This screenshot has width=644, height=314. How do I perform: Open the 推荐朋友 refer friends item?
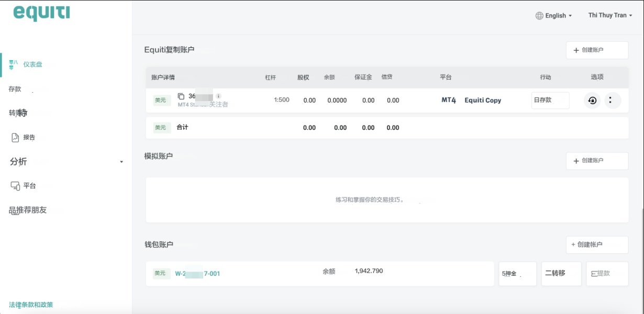tap(28, 210)
